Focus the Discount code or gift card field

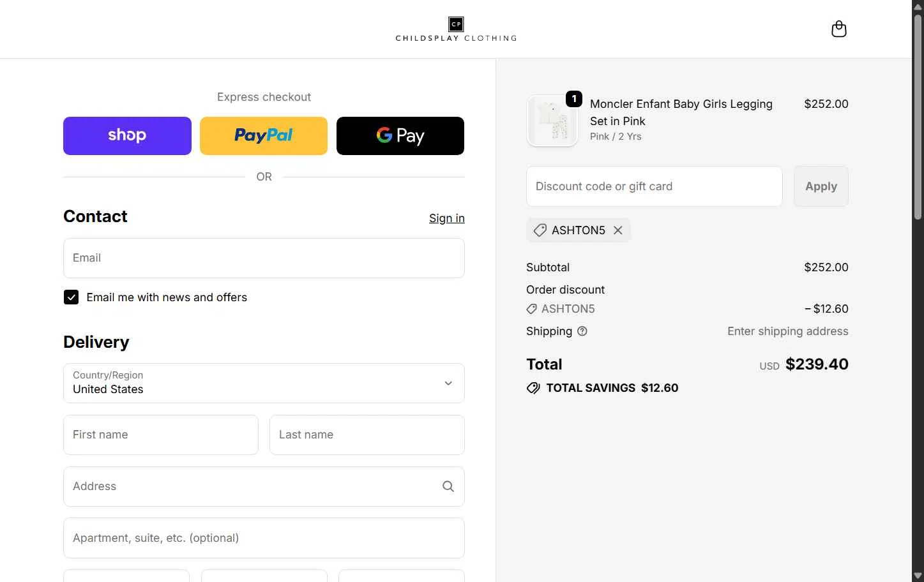(655, 186)
